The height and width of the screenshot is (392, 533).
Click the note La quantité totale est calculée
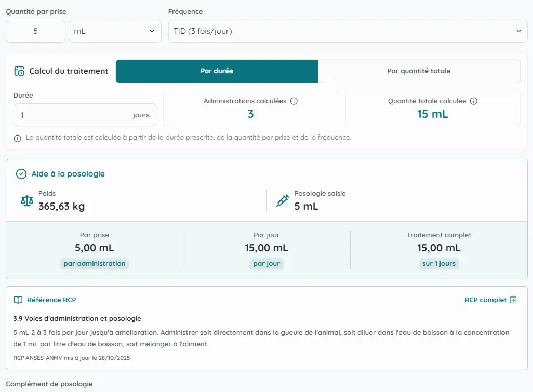[x=189, y=138]
